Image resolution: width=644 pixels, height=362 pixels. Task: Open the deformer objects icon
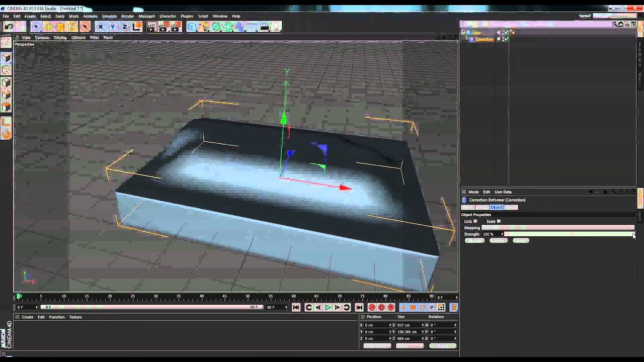coord(240,27)
